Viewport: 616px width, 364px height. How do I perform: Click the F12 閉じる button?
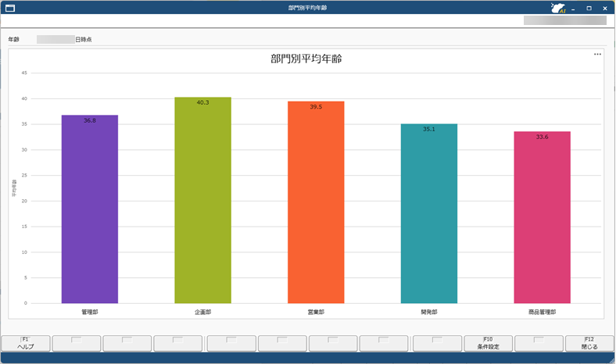coord(589,343)
